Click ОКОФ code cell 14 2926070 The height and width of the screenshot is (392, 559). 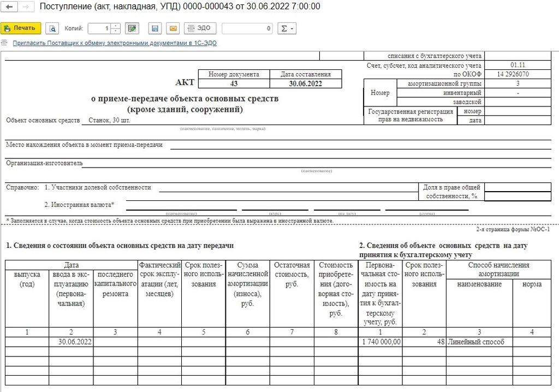[517, 74]
